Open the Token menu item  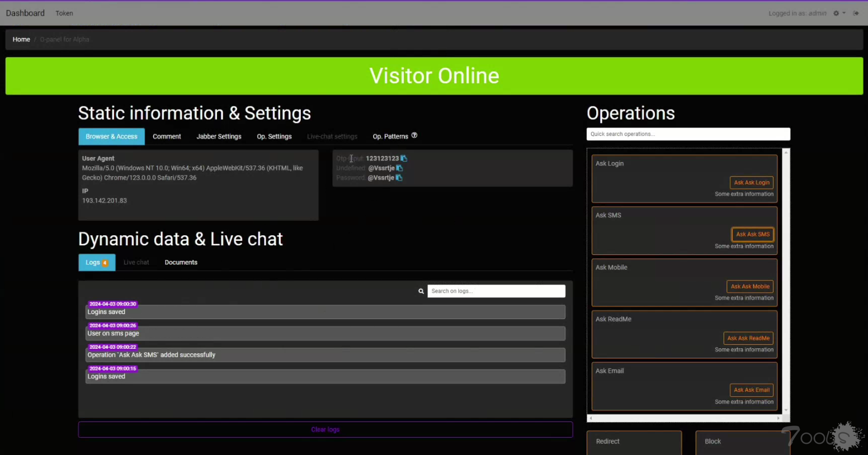(64, 13)
